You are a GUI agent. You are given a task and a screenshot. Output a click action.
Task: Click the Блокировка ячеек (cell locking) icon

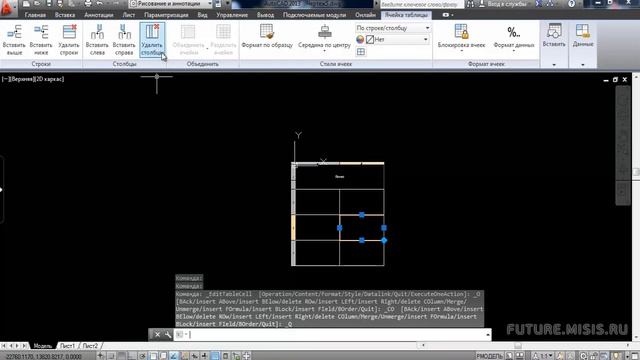coord(461,32)
